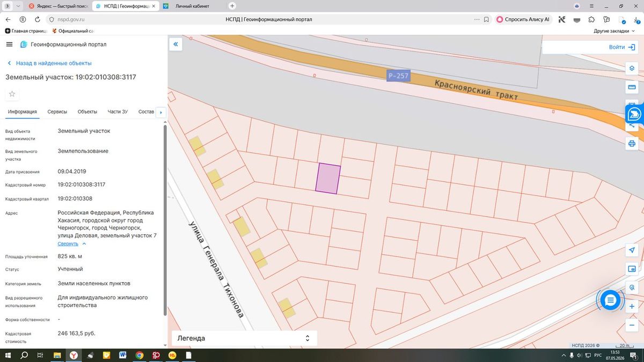Open the tab group counter showing 3

(8, 6)
